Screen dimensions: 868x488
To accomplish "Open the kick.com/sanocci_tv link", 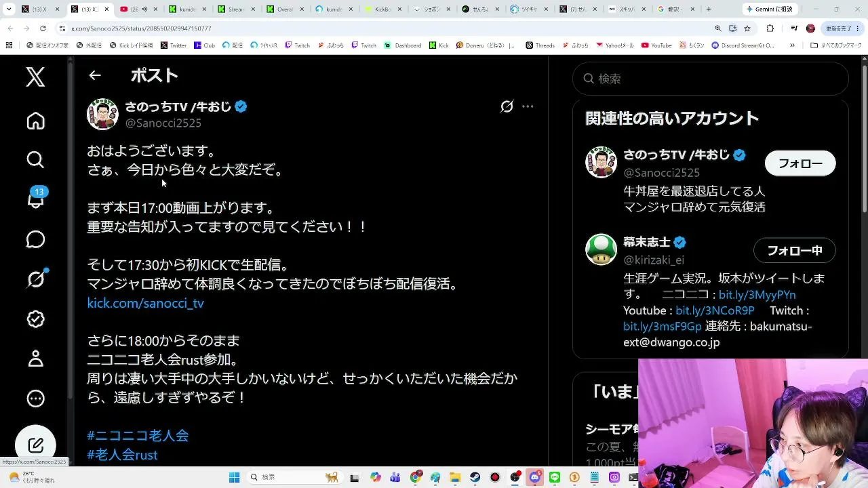I will pyautogui.click(x=146, y=303).
